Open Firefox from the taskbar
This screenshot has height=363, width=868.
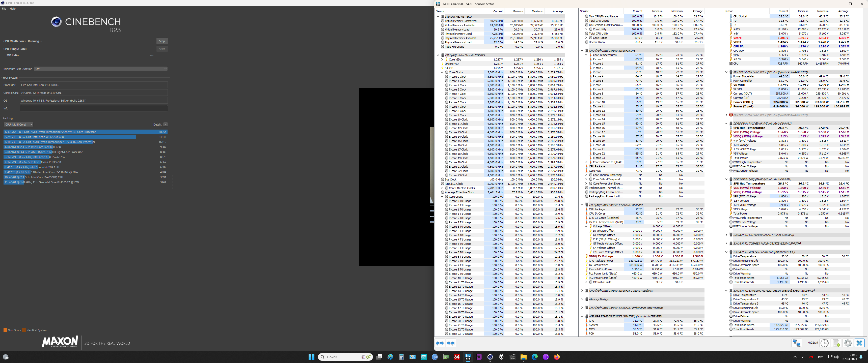pyautogui.click(x=557, y=357)
